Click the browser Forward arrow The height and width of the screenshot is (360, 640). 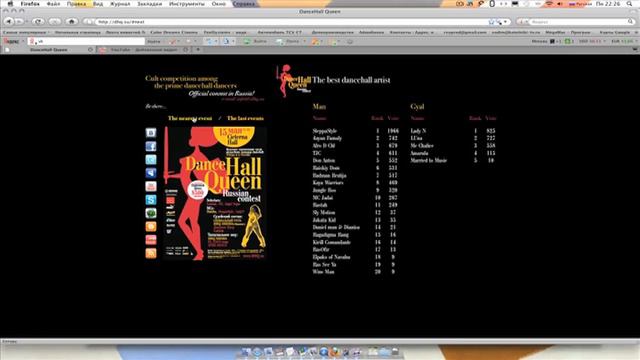point(19,21)
